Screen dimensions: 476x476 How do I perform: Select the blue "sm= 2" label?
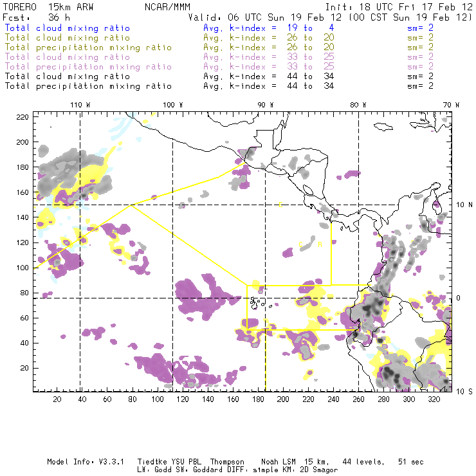(420, 28)
